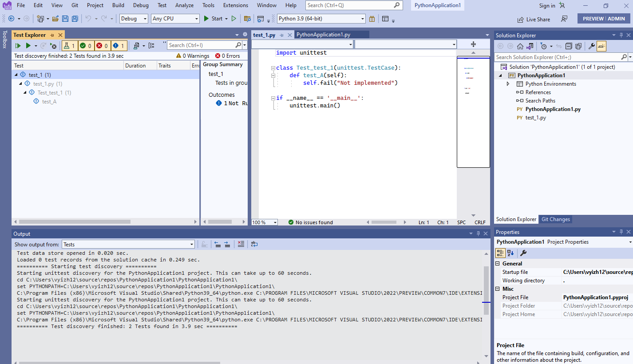Image resolution: width=633 pixels, height=364 pixels.
Task: Click the Cancel test run icon
Action: pyautogui.click(x=53, y=45)
